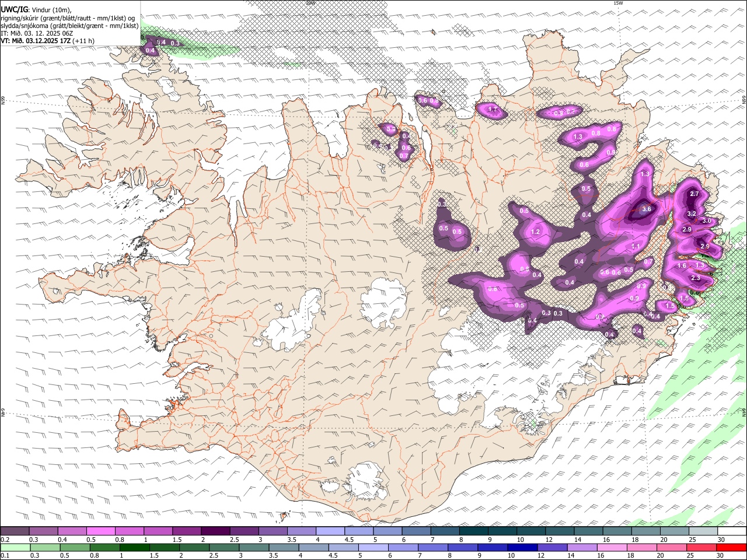This screenshot has width=747, height=560.
Task: Select the 'IT: Mið. 03. 12. 2025 06Z' line
Action: click(37, 33)
